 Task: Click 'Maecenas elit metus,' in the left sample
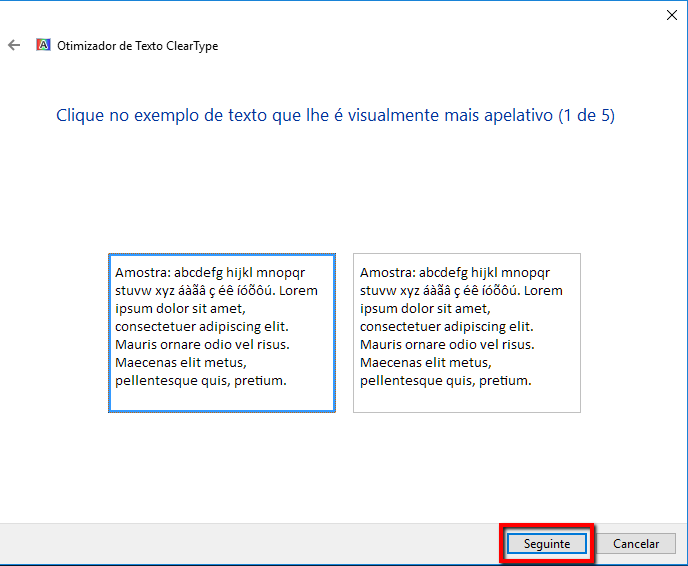(180, 362)
